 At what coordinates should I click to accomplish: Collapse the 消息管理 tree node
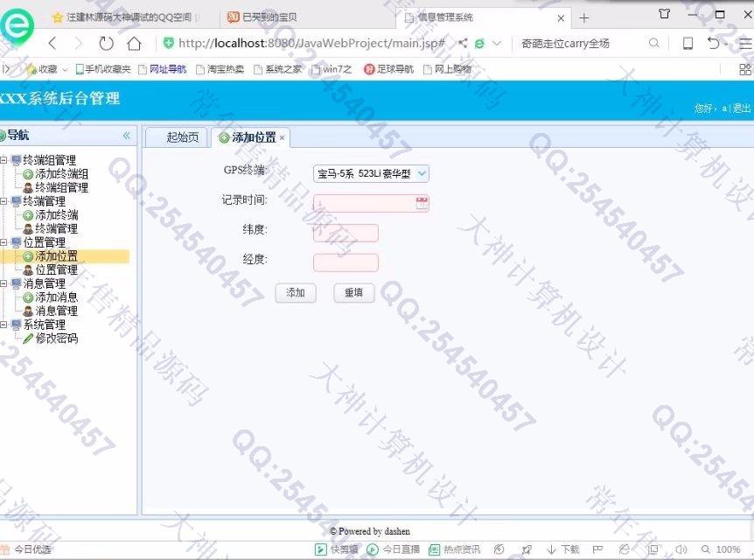(3, 283)
